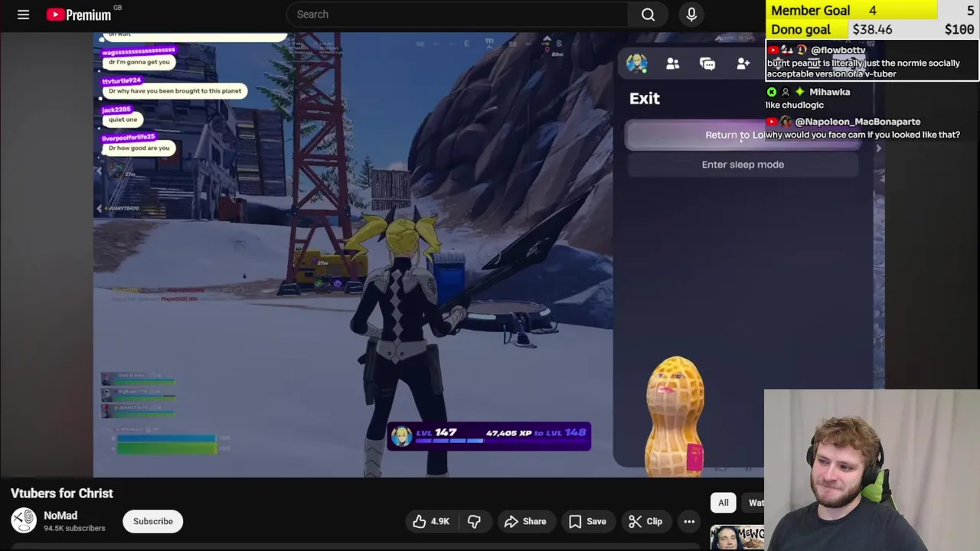Click the in-game health and shield bars
The image size is (980, 551).
[165, 445]
